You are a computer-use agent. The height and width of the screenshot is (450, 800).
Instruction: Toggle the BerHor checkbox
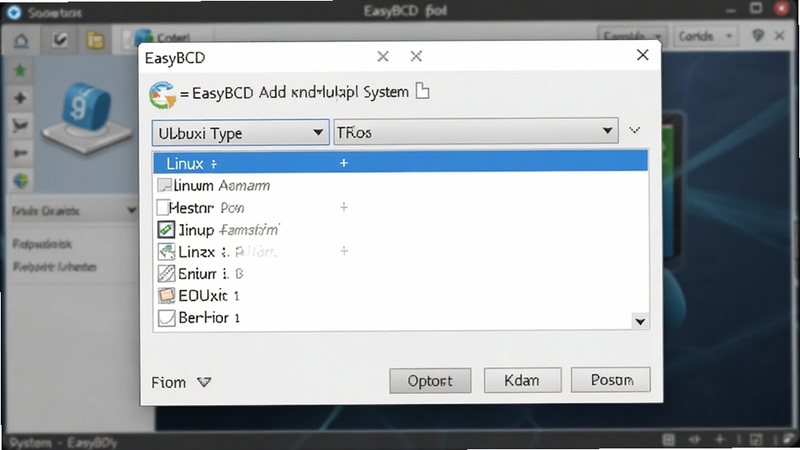point(166,318)
